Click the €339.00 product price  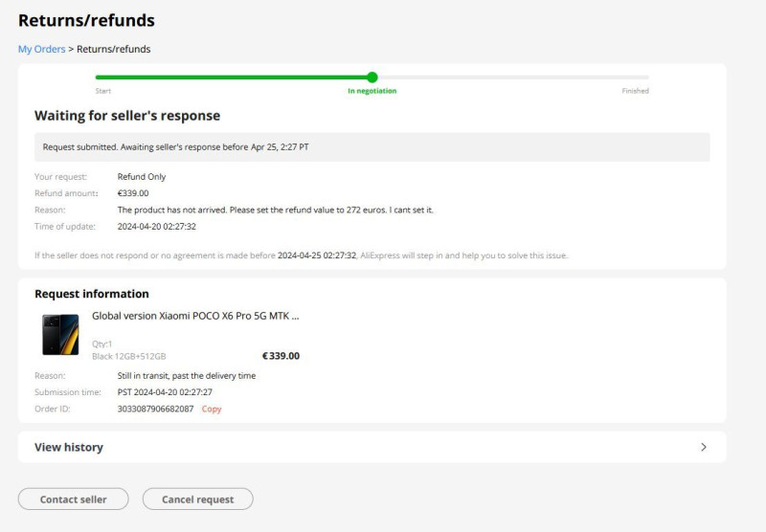coord(281,356)
